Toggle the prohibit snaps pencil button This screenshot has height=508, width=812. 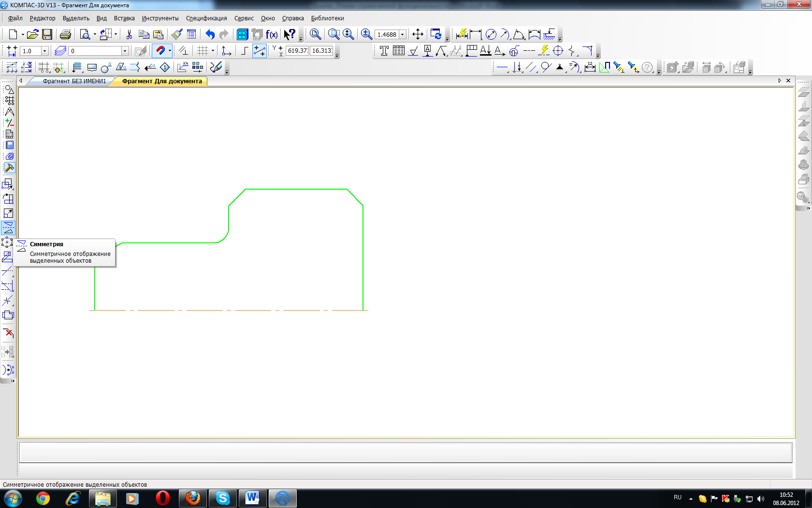click(141, 51)
